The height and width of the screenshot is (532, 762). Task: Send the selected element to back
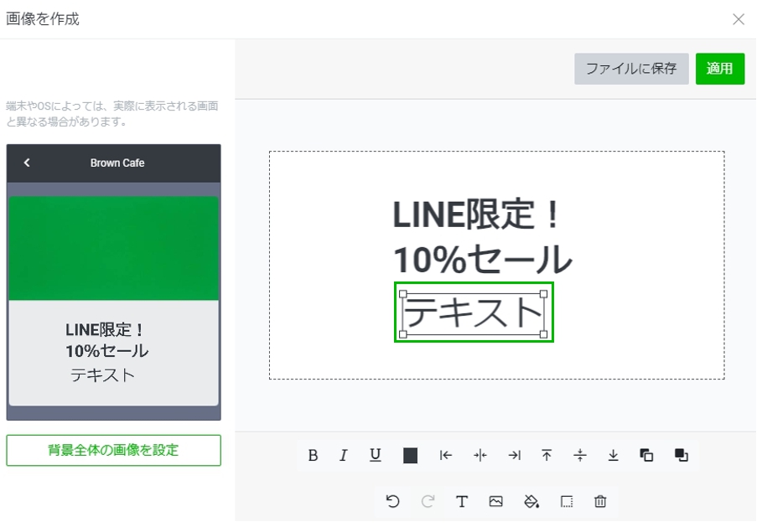[681, 456]
